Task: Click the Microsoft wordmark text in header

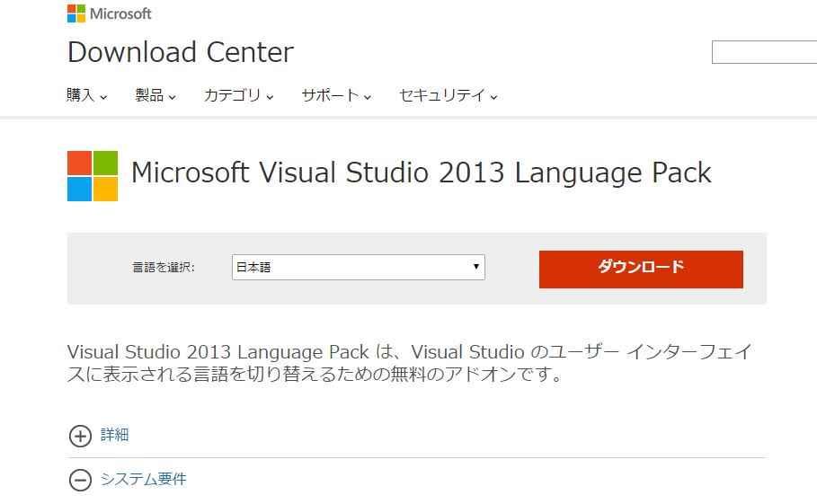Action: pos(120,13)
